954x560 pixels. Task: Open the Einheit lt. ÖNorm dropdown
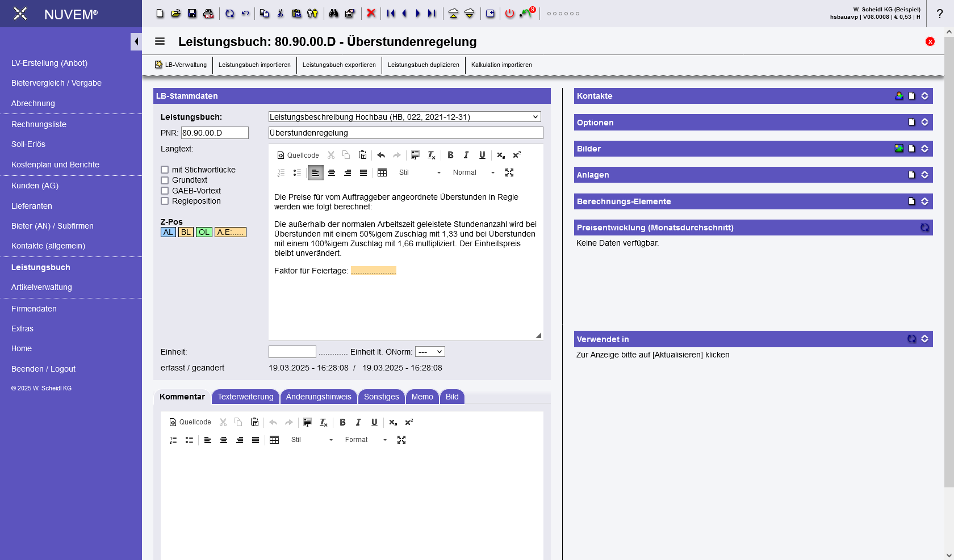point(430,352)
